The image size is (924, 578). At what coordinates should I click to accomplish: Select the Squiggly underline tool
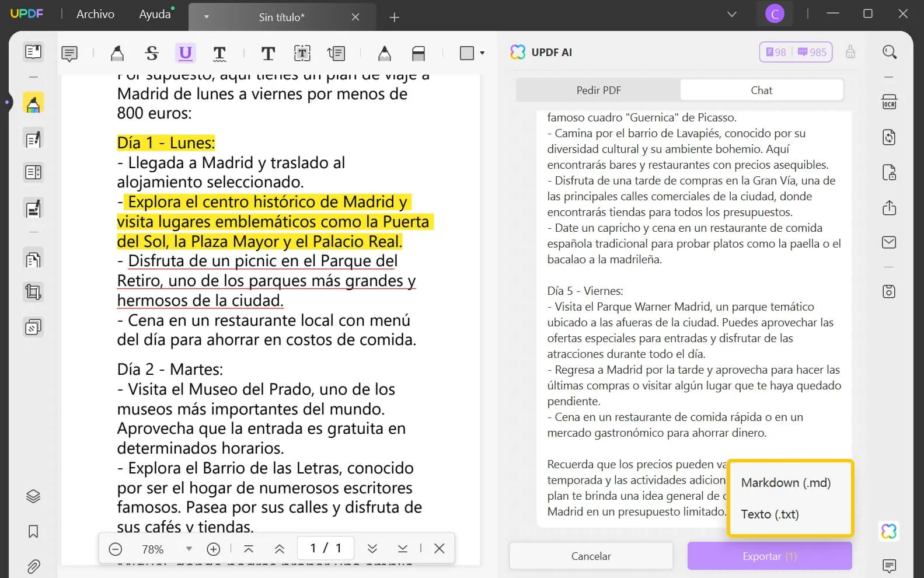[219, 54]
